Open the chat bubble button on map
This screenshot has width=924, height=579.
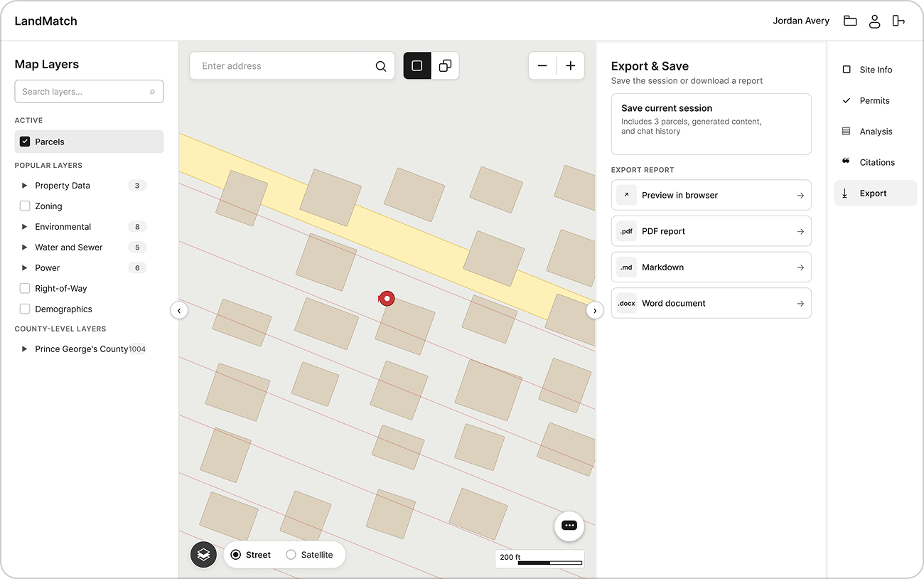569,526
